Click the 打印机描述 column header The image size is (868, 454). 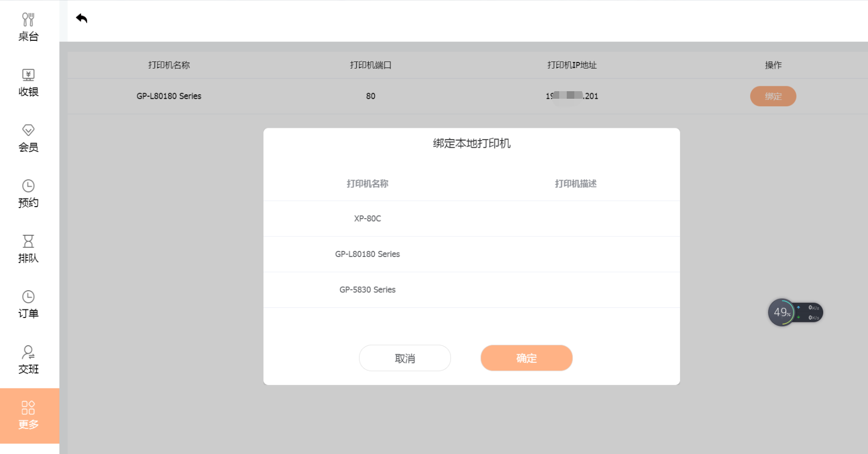click(x=575, y=184)
